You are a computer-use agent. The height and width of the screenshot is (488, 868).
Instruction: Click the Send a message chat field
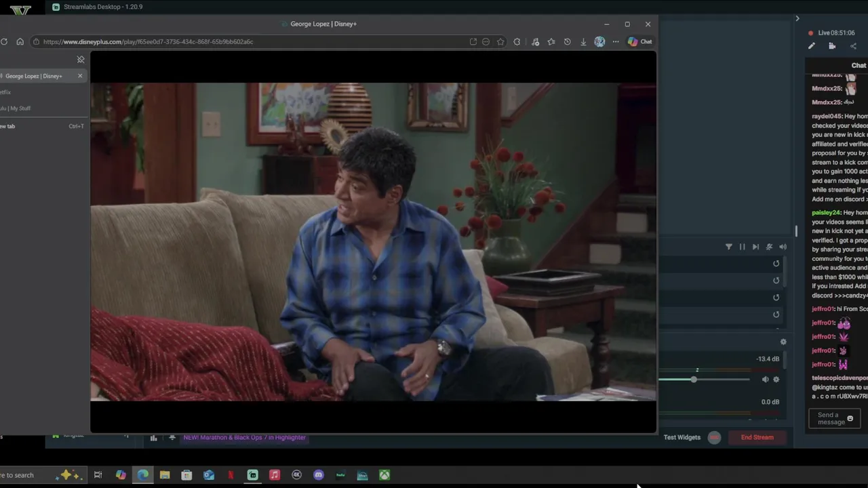pos(829,419)
